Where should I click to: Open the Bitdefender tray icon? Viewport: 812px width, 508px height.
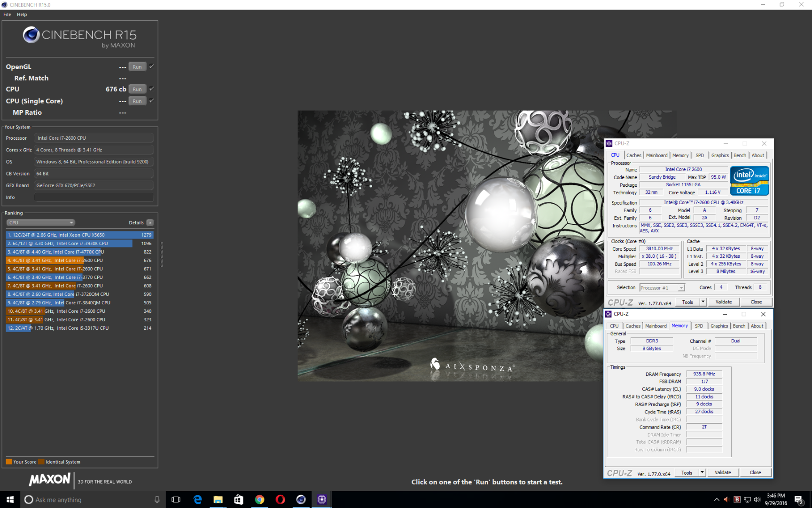tap(737, 500)
